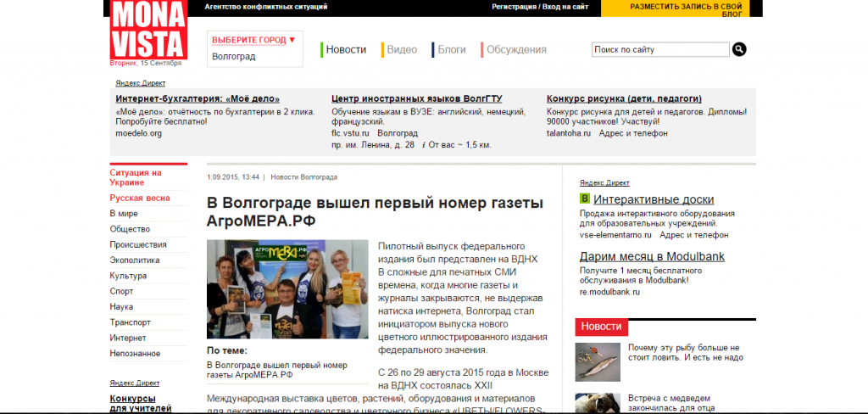This screenshot has height=414, width=868.
Task: Click article headline about АгроМЕРА.РФ
Action: coord(375,211)
